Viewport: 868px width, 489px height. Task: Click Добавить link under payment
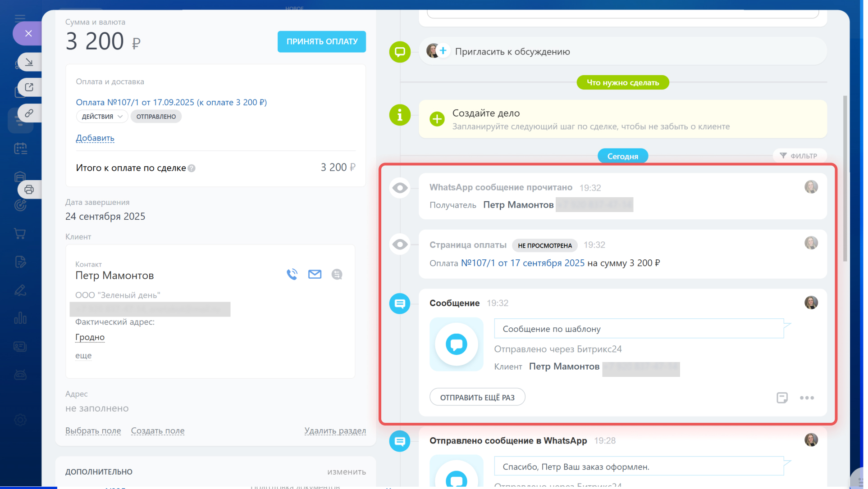pos(95,138)
